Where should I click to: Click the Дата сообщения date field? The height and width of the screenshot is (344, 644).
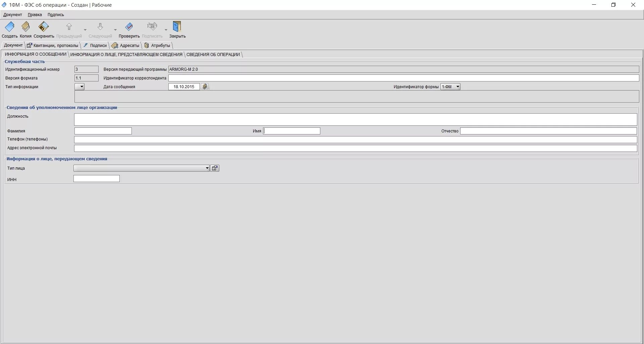(184, 87)
